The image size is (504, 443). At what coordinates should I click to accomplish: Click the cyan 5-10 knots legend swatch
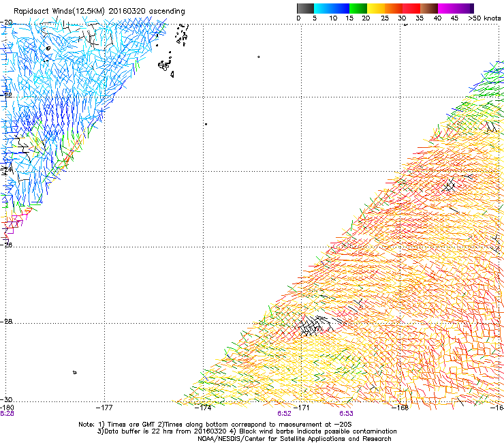(323, 8)
